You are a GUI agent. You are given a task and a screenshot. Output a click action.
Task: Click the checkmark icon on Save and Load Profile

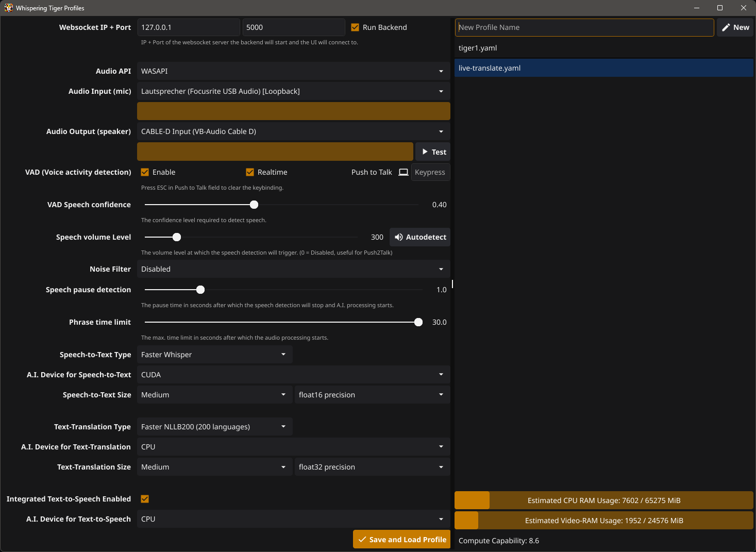[x=362, y=540]
